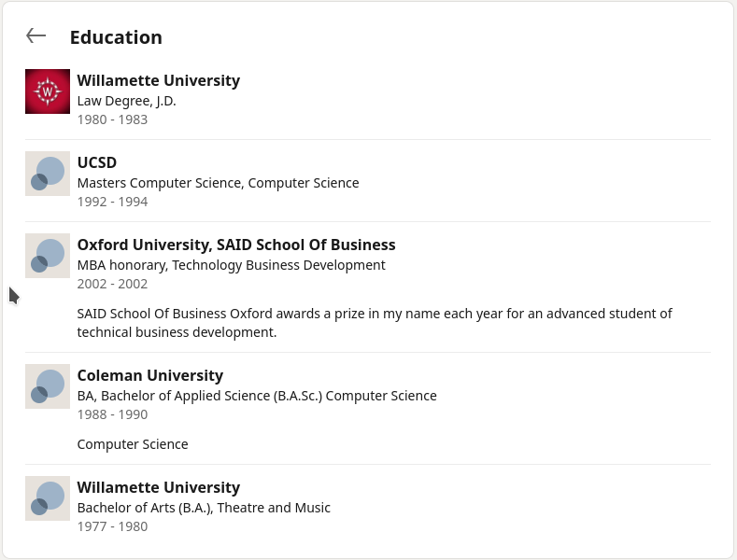Click the 1977 - 1980 date range

tap(112, 526)
